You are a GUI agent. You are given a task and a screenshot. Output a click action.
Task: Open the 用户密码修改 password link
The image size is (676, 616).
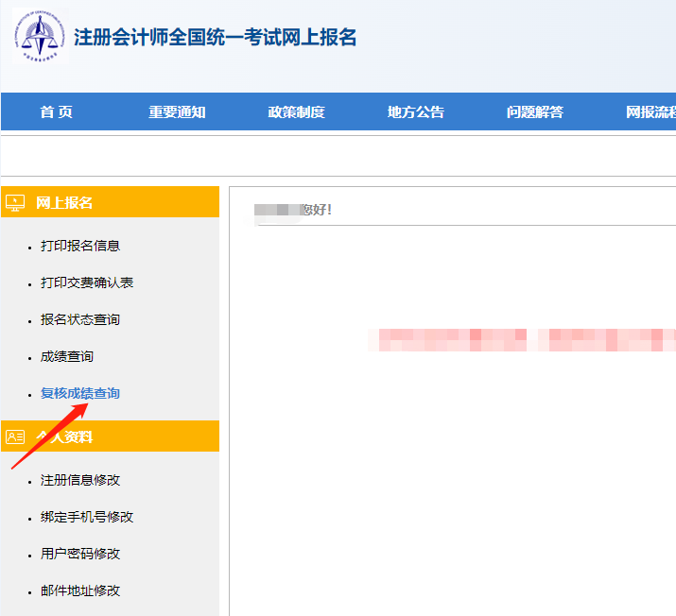coord(80,554)
